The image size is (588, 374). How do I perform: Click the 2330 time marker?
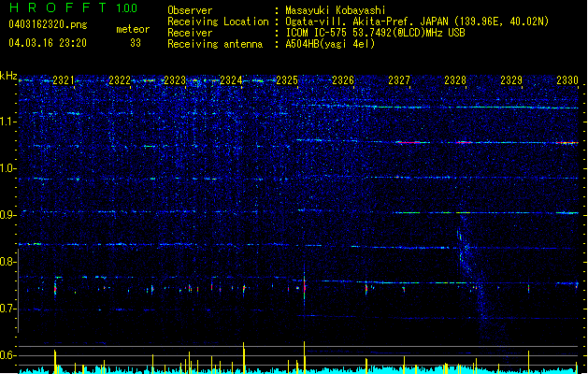pyautogui.click(x=567, y=80)
